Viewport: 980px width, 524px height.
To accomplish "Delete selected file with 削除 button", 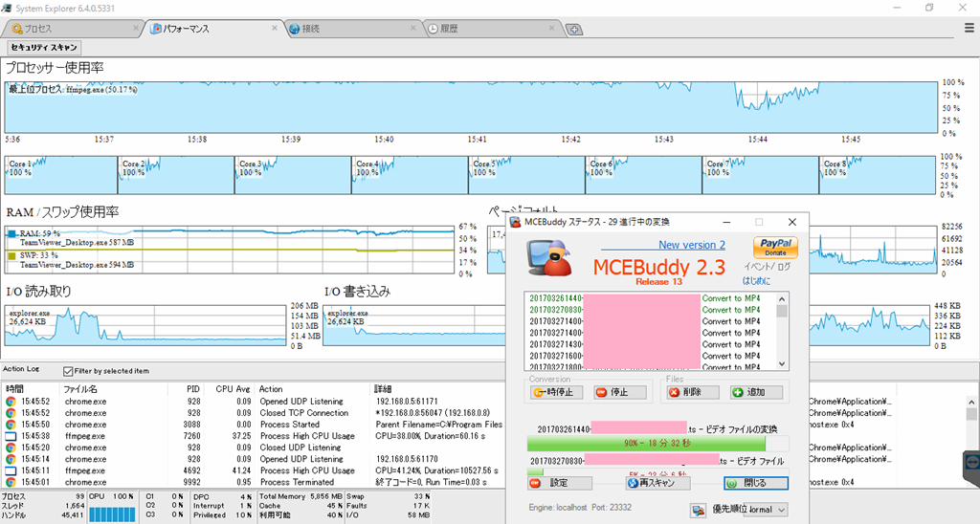I will point(693,392).
